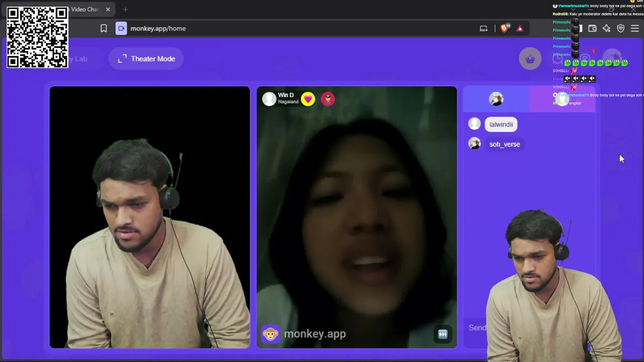The image size is (644, 362).
Task: Open the crown premium button
Action: coord(530,59)
